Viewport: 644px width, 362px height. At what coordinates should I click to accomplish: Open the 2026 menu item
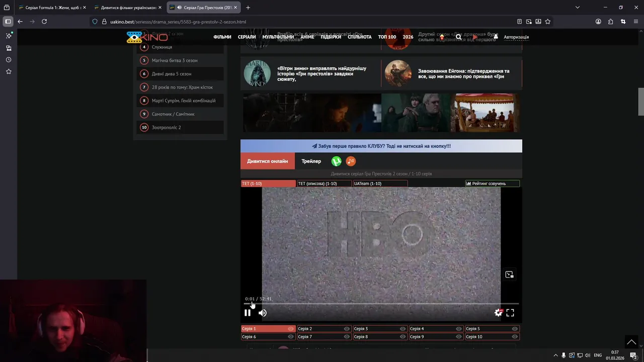click(408, 37)
